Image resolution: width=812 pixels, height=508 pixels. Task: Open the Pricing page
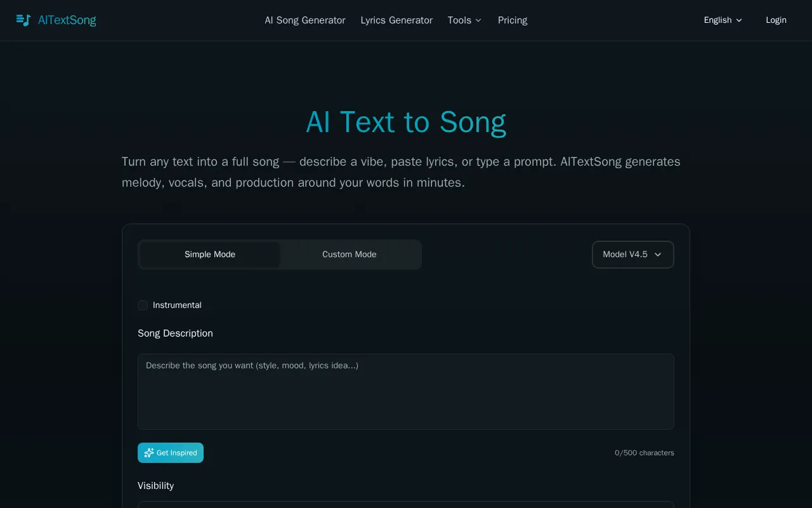click(513, 20)
